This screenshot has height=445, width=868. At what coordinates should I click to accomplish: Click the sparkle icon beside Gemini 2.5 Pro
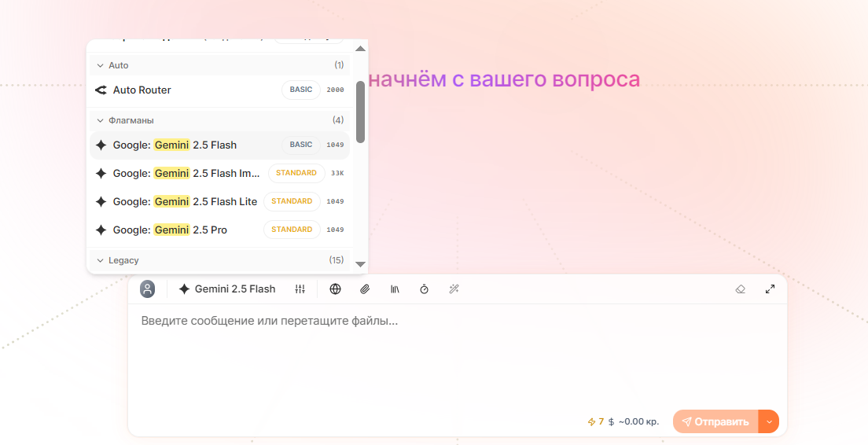pos(101,230)
